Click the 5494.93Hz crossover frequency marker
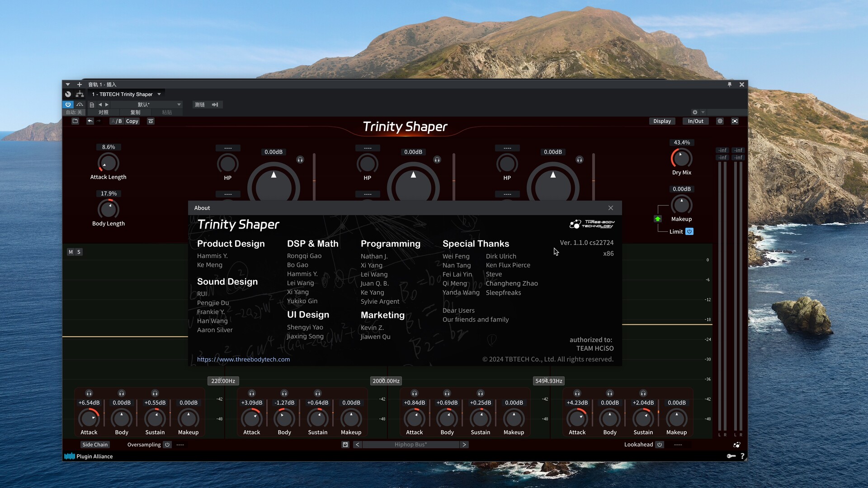This screenshot has height=488, width=868. pyautogui.click(x=549, y=381)
